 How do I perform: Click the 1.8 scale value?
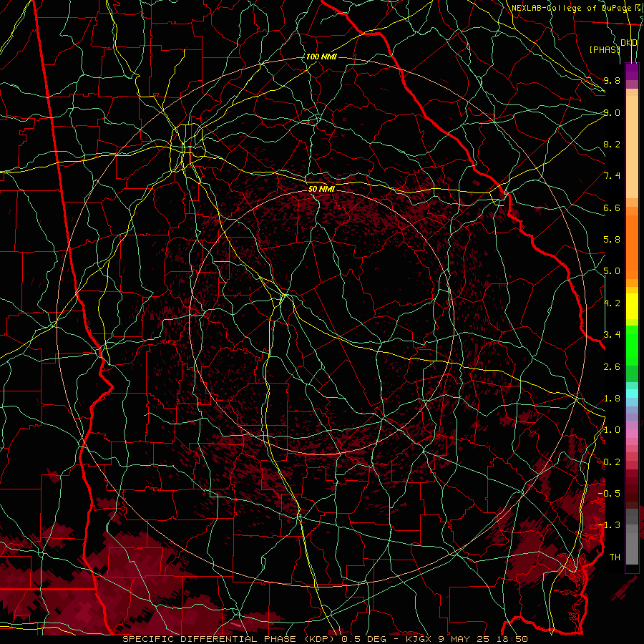[612, 399]
